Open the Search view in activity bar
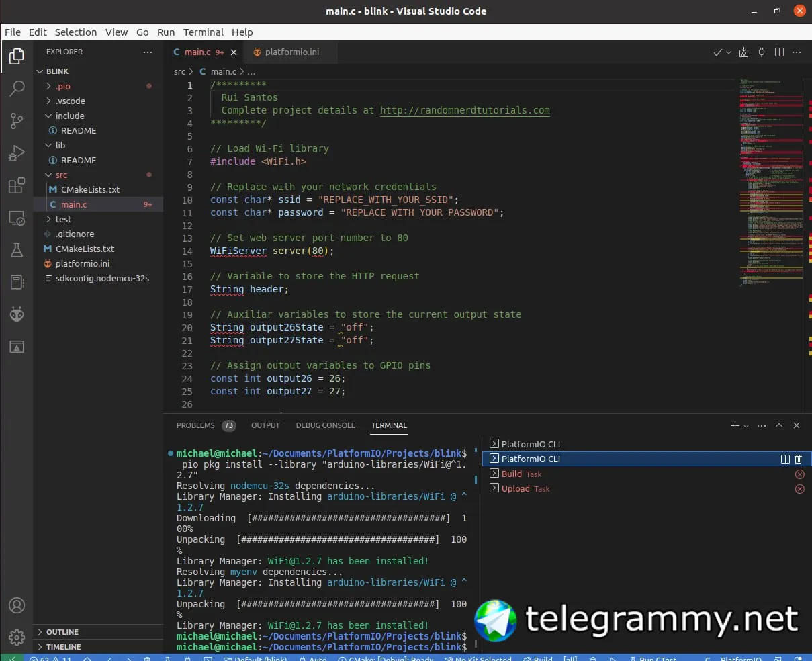 [17, 88]
